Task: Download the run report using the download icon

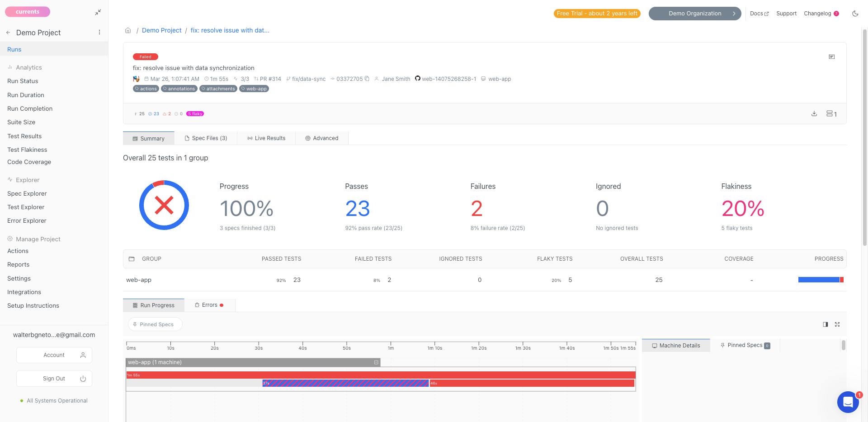Action: pos(814,114)
